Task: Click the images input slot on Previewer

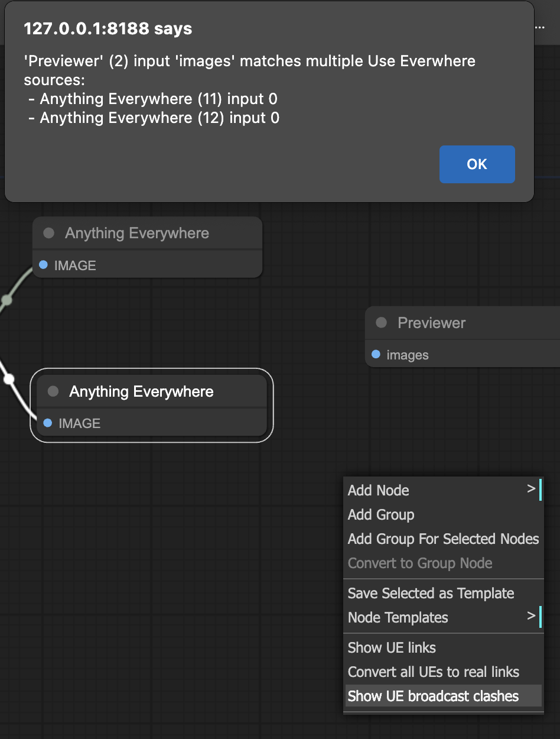Action: coord(376,354)
